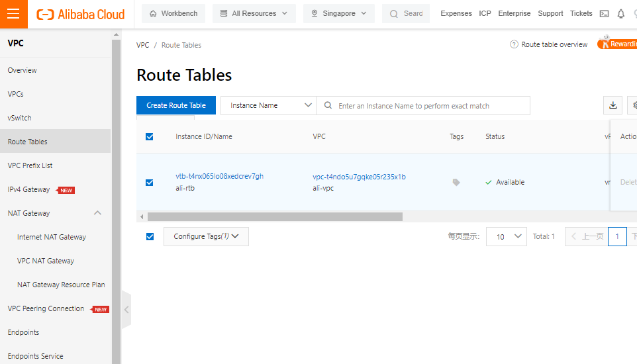637x364 pixels.
Task: Open Enterprise in the top bar
Action: [514, 13]
